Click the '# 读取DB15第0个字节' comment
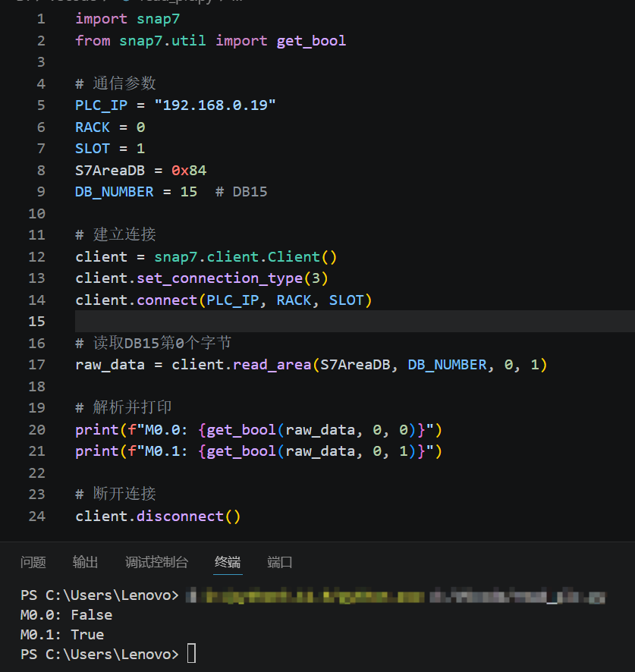 [153, 343]
